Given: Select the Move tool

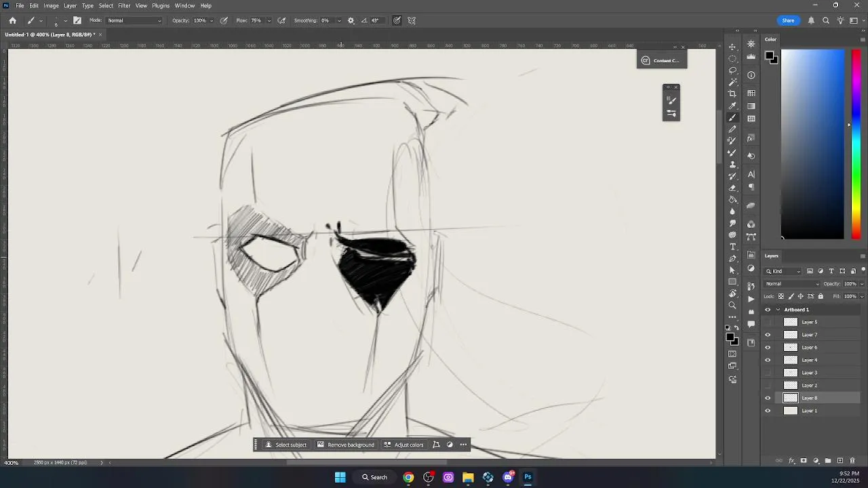Looking at the screenshot, I should (732, 46).
